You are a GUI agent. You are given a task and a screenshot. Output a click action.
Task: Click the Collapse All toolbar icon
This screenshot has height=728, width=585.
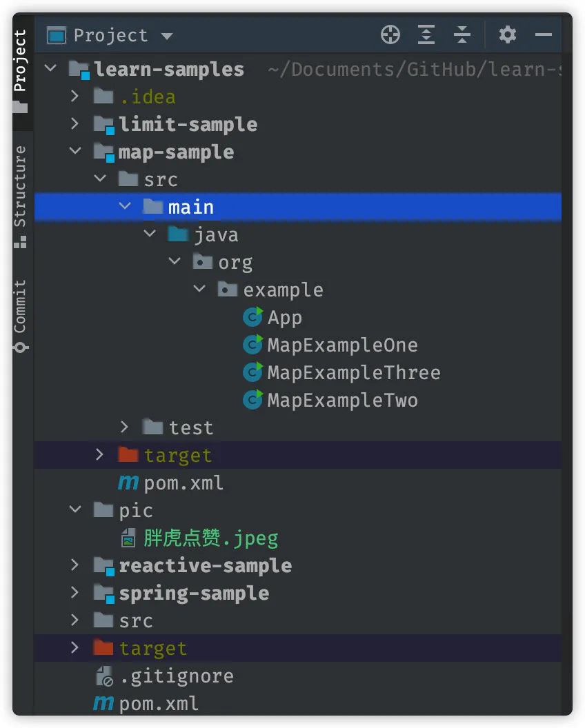(x=462, y=34)
